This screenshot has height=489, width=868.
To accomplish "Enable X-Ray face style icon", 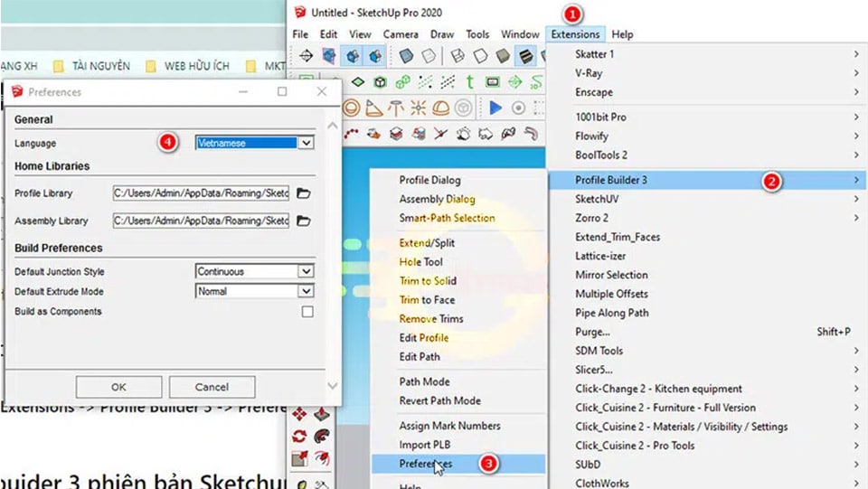I will (x=406, y=55).
